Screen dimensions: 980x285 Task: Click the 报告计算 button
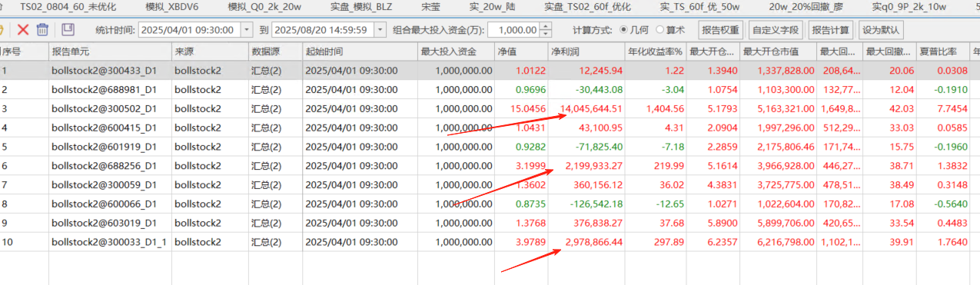click(831, 30)
